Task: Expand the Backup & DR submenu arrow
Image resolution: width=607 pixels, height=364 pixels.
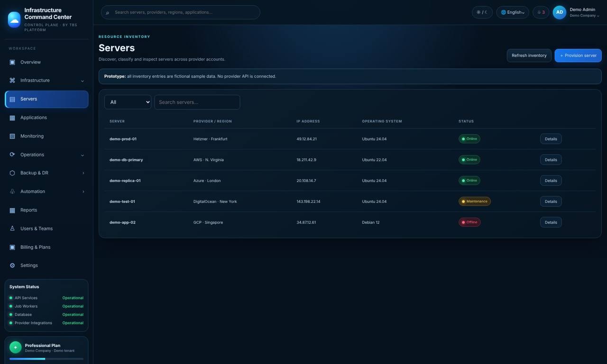Action: [x=83, y=173]
